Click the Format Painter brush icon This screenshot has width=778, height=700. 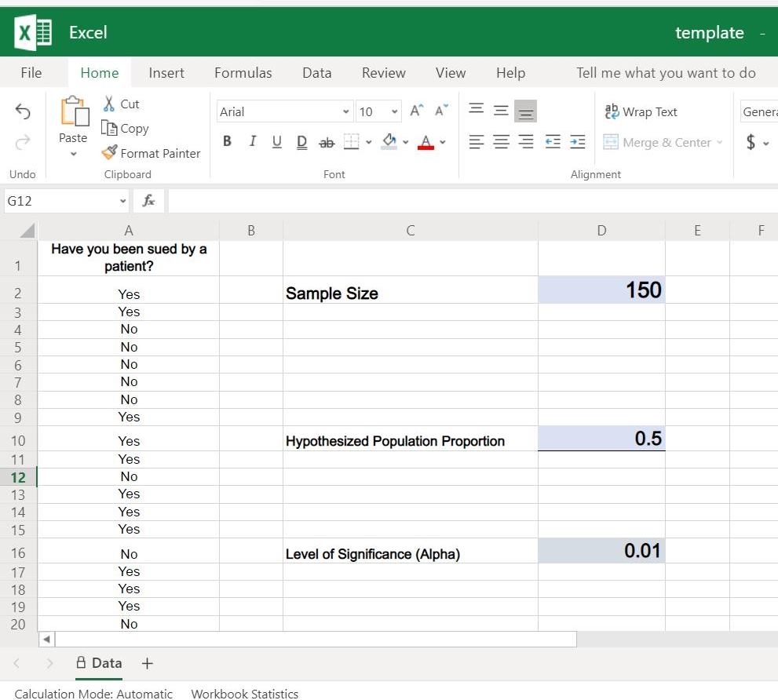(110, 153)
